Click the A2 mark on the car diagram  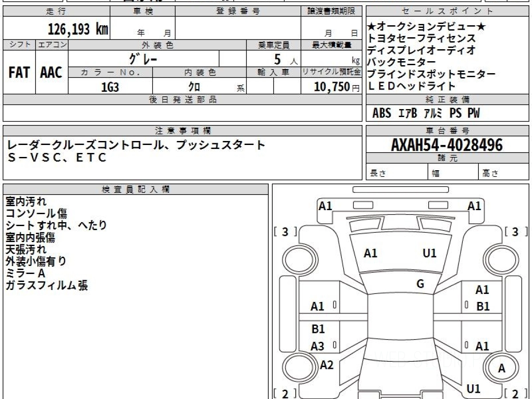(x=327, y=365)
